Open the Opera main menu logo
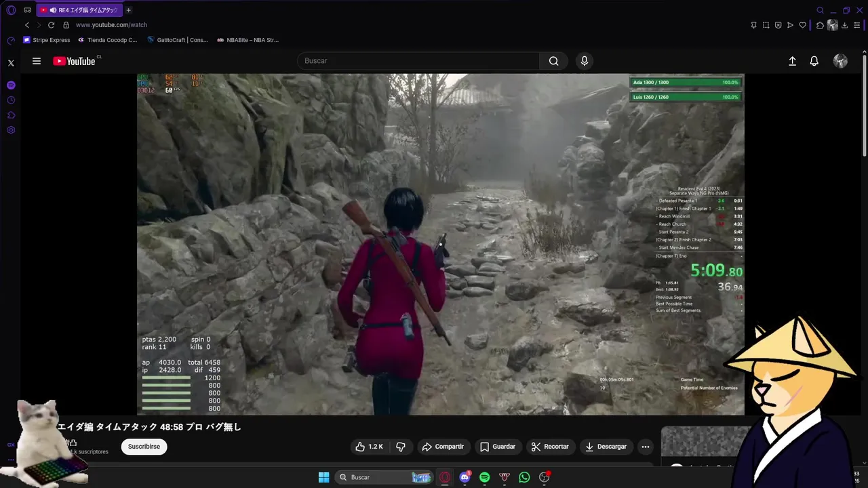Image resolution: width=868 pixels, height=488 pixels. click(x=11, y=10)
